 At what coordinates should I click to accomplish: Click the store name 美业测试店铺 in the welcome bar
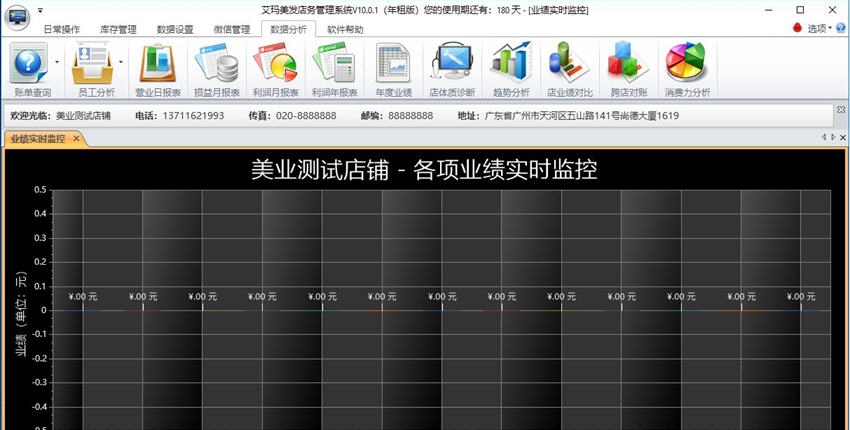click(83, 115)
